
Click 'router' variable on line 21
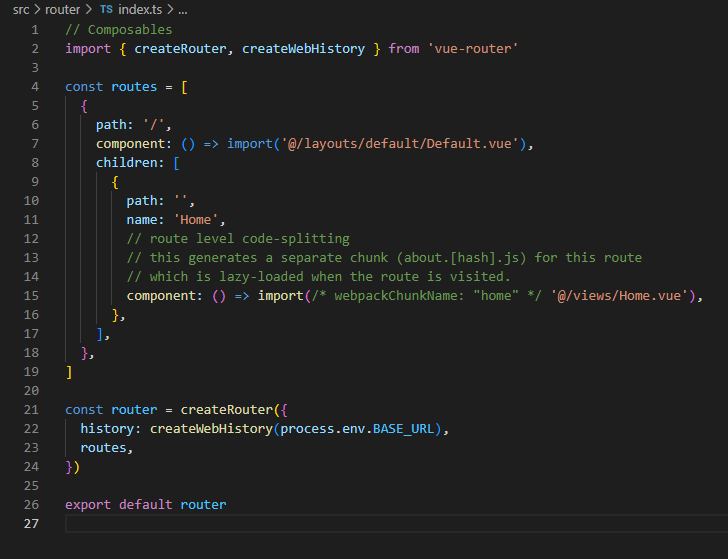pyautogui.click(x=134, y=410)
